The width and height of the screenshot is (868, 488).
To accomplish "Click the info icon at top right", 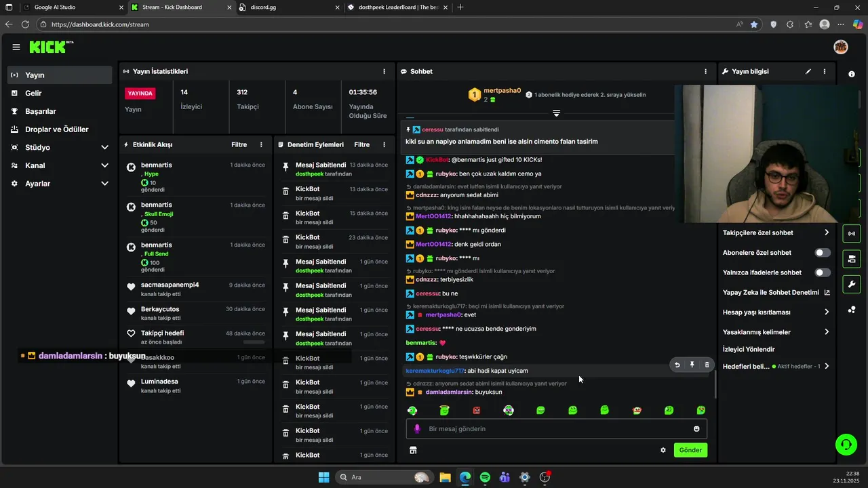I will pos(852,74).
